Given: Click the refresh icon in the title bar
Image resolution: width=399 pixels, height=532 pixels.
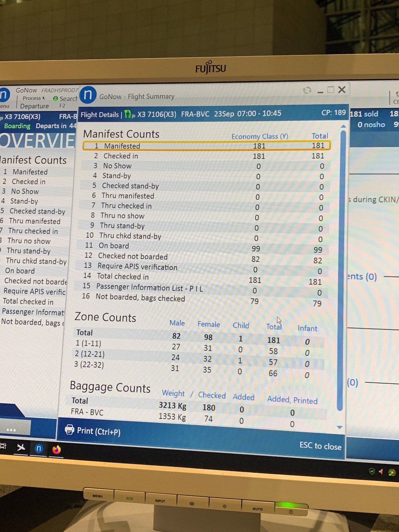Looking at the screenshot, I should click(x=307, y=90).
